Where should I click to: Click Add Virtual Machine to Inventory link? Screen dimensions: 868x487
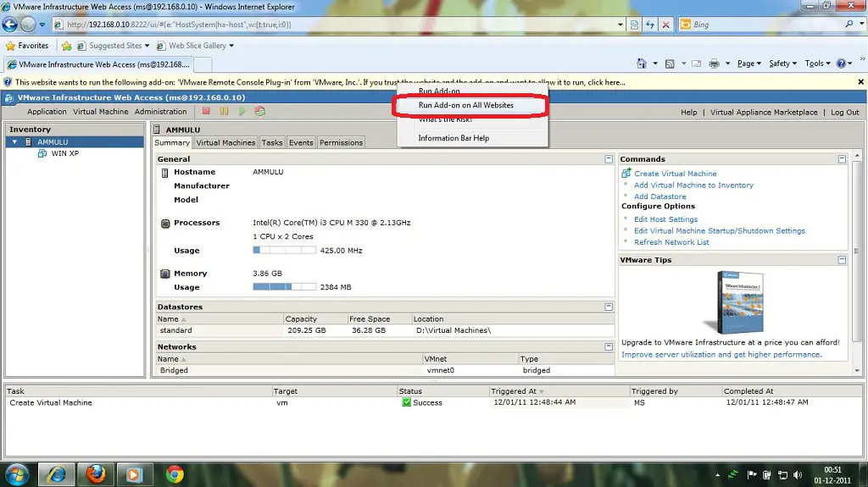click(x=693, y=185)
